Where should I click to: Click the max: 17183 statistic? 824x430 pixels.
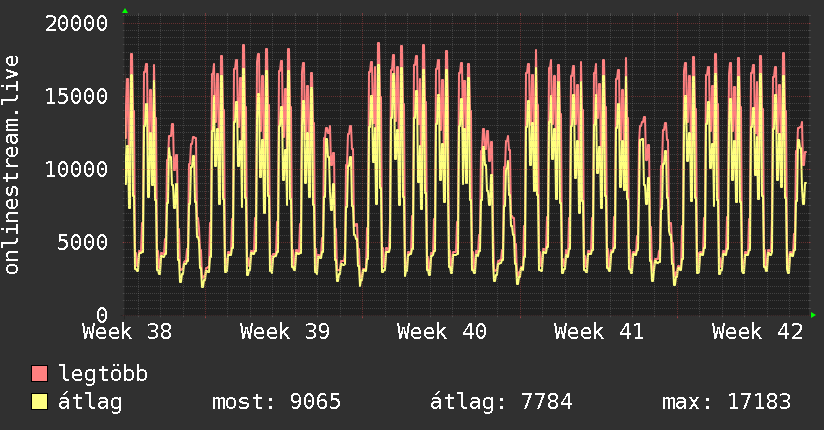coord(726,402)
